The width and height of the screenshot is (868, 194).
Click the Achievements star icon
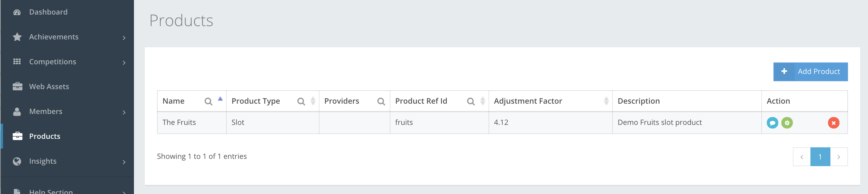point(16,37)
